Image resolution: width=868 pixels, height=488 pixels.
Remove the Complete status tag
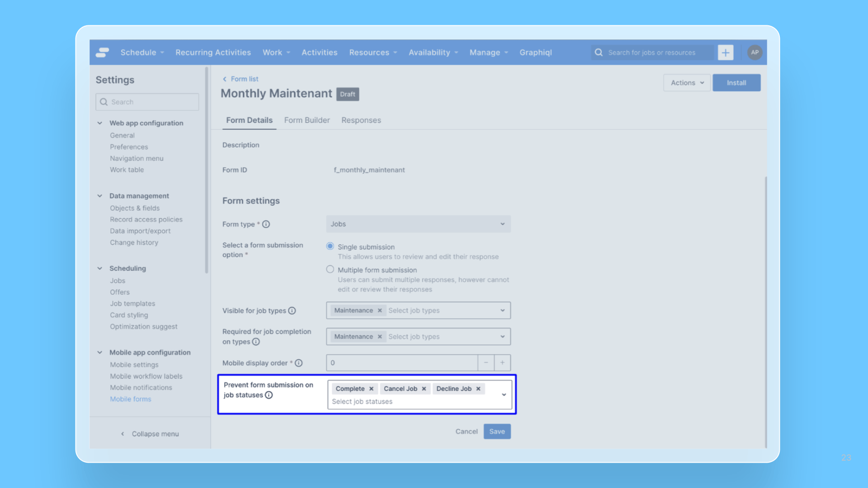click(x=371, y=389)
